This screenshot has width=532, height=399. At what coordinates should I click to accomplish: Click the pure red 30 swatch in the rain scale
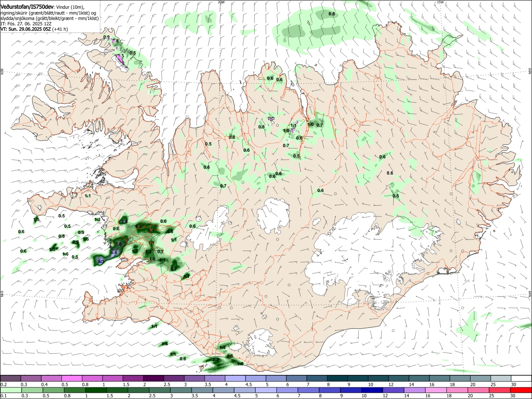click(x=521, y=390)
